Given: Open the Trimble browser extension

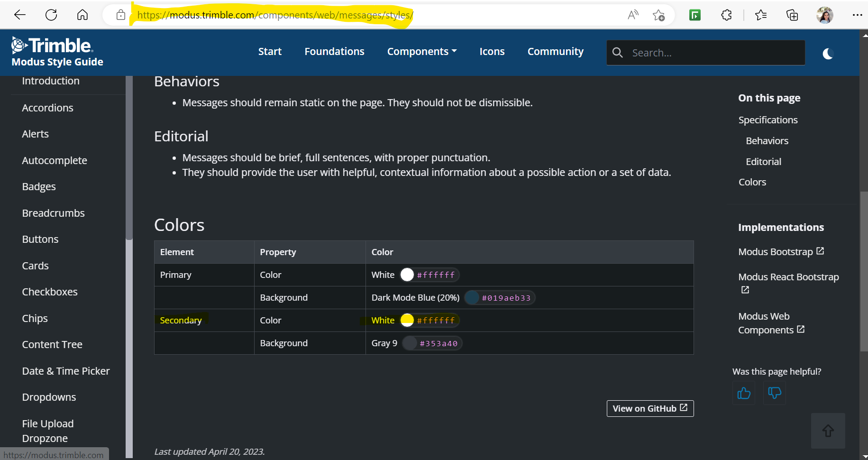Looking at the screenshot, I should pos(694,15).
